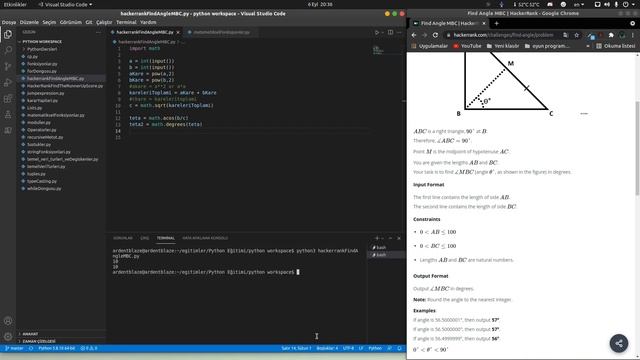The height and width of the screenshot is (360, 640).
Task: Open editor More Actions ellipsis
Action: tap(399, 32)
